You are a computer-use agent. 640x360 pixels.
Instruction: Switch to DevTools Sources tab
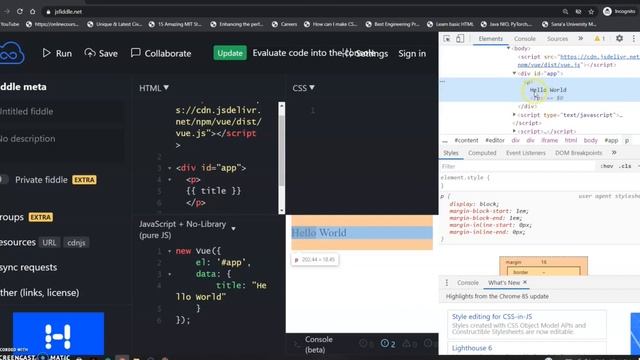point(557,39)
